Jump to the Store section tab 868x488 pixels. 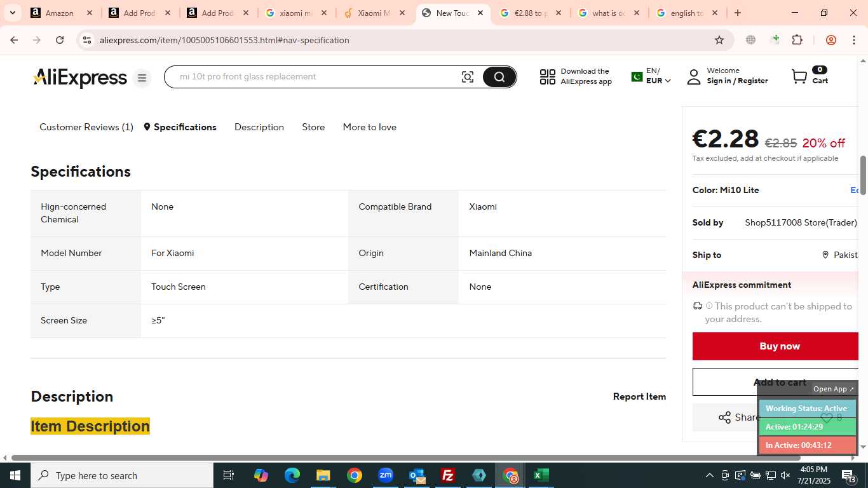pyautogui.click(x=313, y=127)
